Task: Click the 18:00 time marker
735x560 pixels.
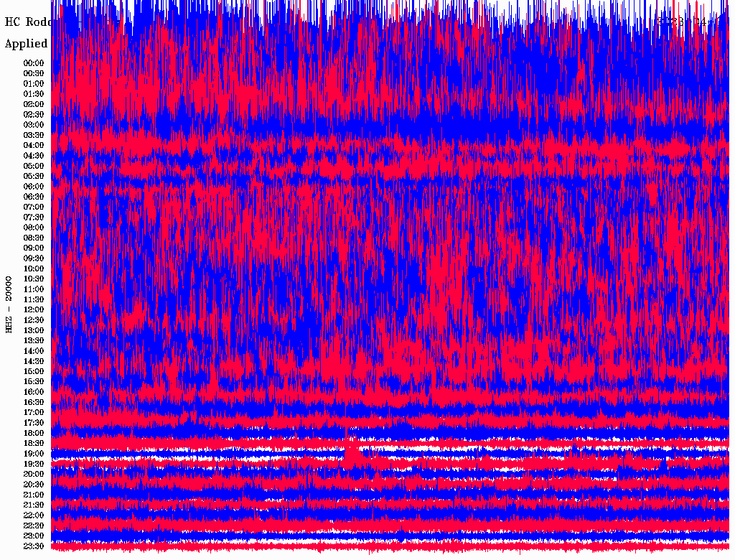Action: [34, 433]
